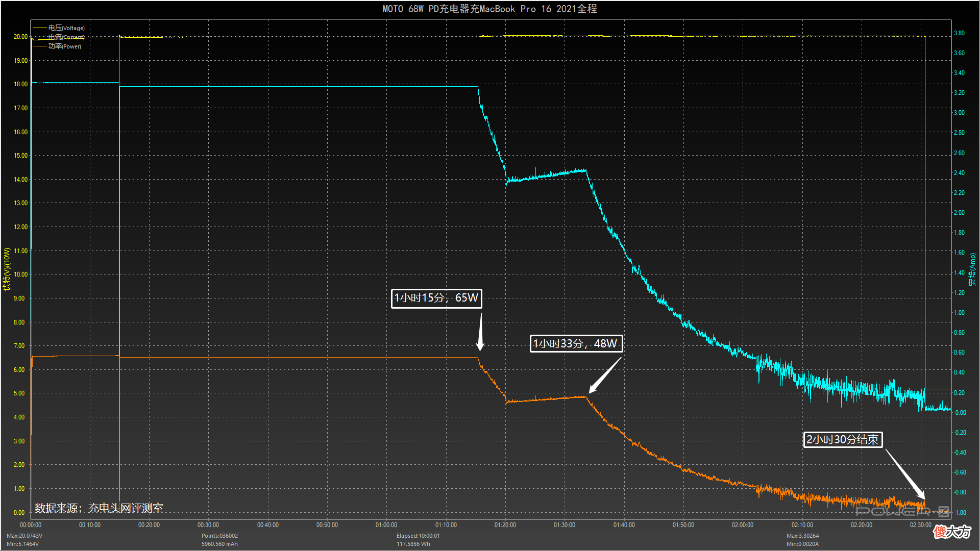Click the 0.20 tick on right Amp axis
The image size is (980, 551).
click(x=959, y=393)
